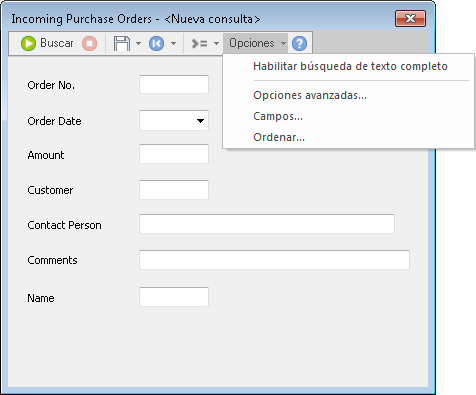
Task: Click the blue go-to-first-record icon
Action: tap(156, 43)
